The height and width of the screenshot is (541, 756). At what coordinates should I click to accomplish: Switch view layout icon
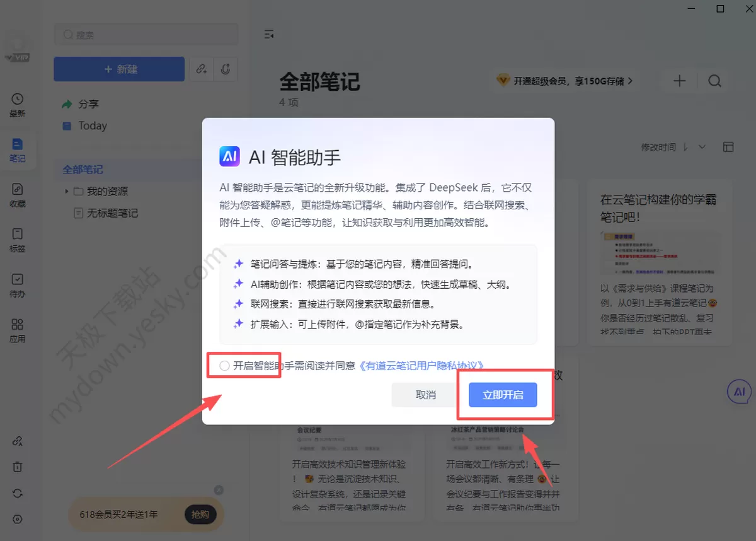pos(728,147)
